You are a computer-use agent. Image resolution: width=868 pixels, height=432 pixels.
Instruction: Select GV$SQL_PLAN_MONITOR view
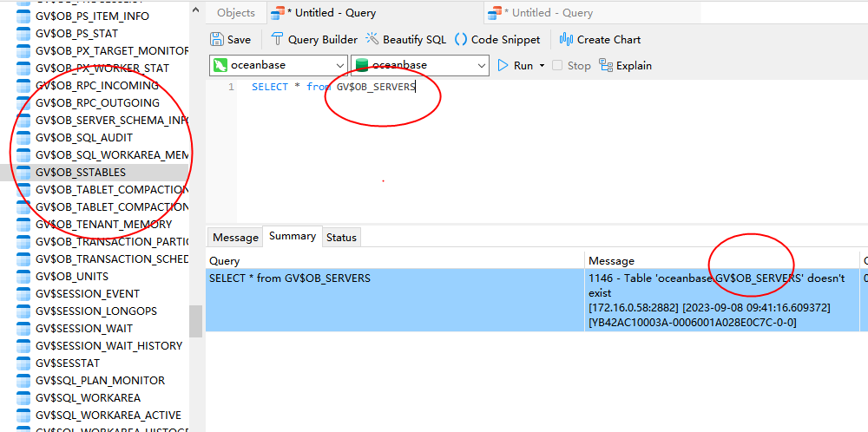pos(100,381)
